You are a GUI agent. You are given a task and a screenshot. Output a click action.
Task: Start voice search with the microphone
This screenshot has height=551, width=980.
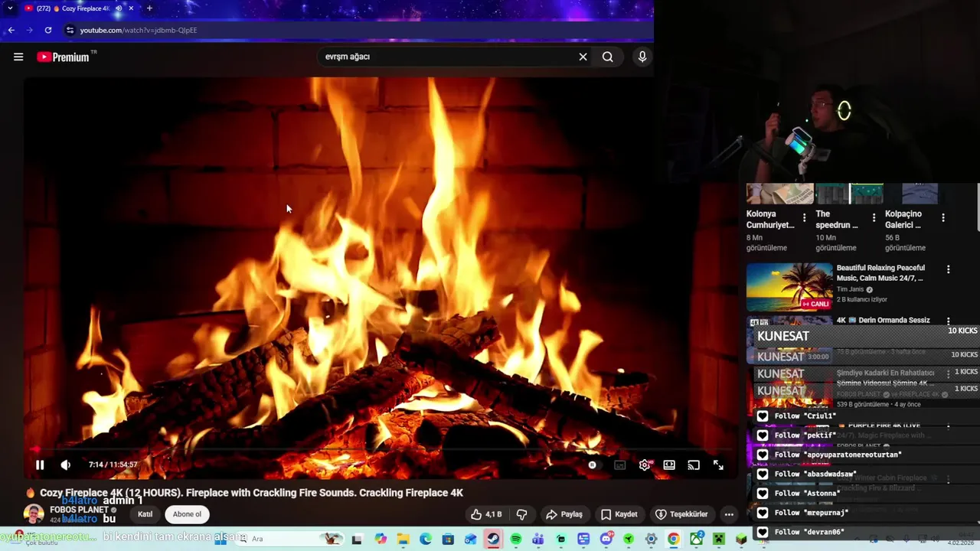(642, 57)
